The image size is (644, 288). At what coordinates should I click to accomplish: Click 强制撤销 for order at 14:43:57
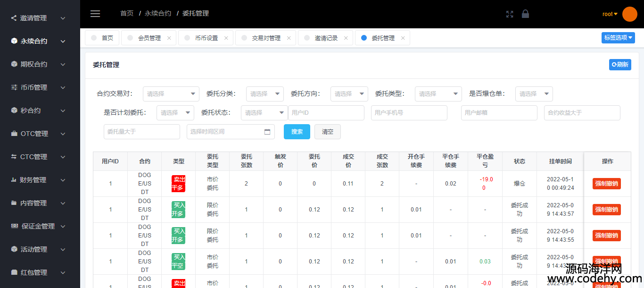pos(607,210)
